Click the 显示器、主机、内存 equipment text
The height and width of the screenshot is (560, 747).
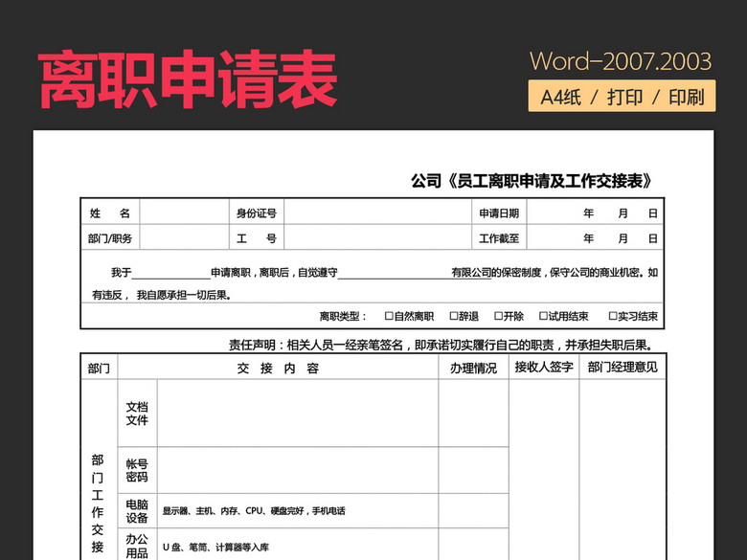point(254,511)
